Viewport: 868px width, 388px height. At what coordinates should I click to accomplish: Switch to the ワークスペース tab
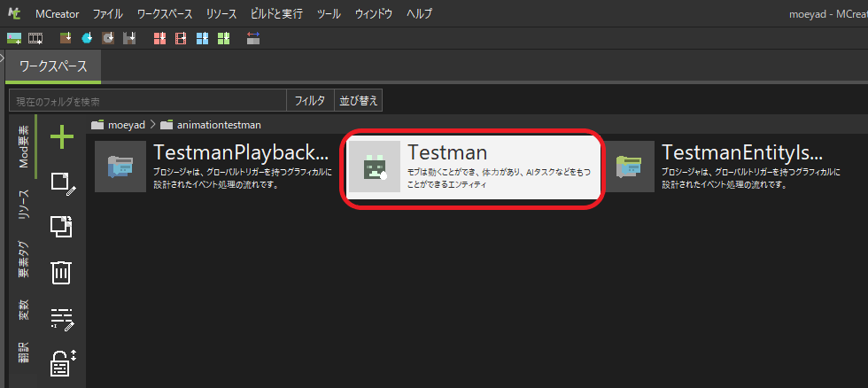(53, 66)
